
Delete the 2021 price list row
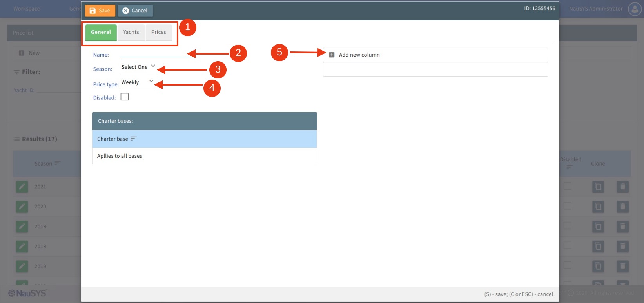622,186
